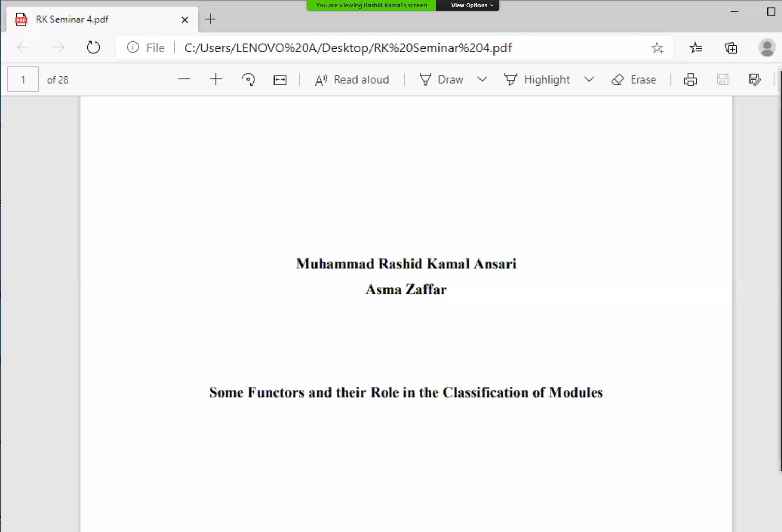Open the Collections panel
Image resolution: width=782 pixels, height=532 pixels.
coord(731,48)
